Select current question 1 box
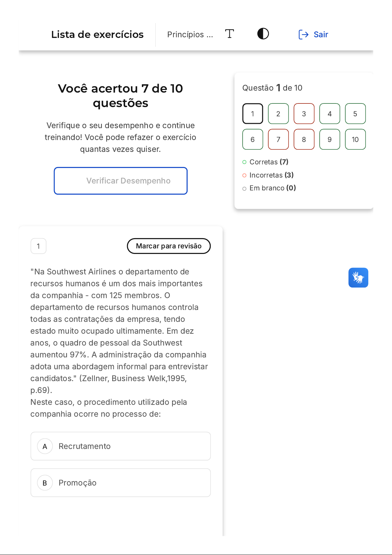This screenshot has height=555, width=392. click(x=252, y=114)
